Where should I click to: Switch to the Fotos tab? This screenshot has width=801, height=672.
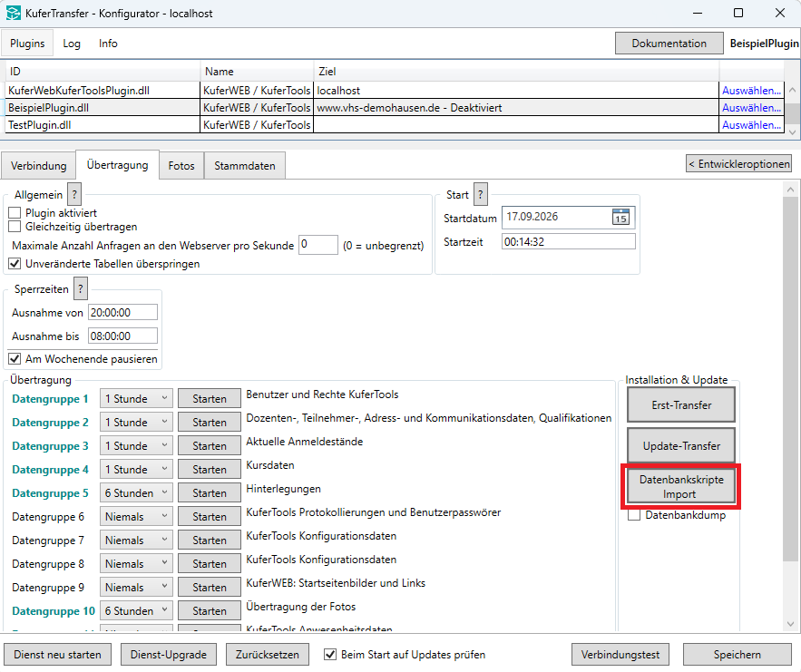click(181, 166)
